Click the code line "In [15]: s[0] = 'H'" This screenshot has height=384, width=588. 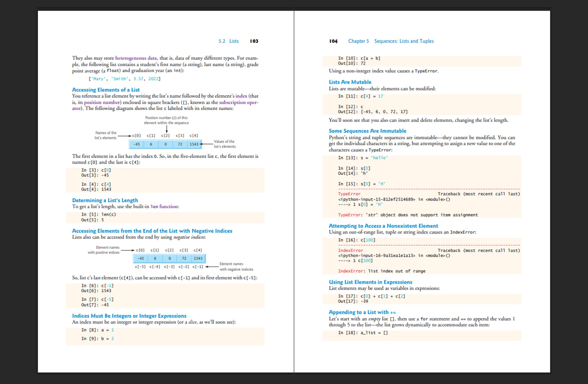point(362,184)
